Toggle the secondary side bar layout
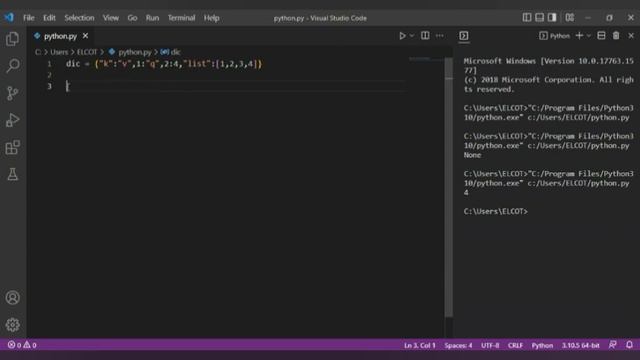 (552, 18)
